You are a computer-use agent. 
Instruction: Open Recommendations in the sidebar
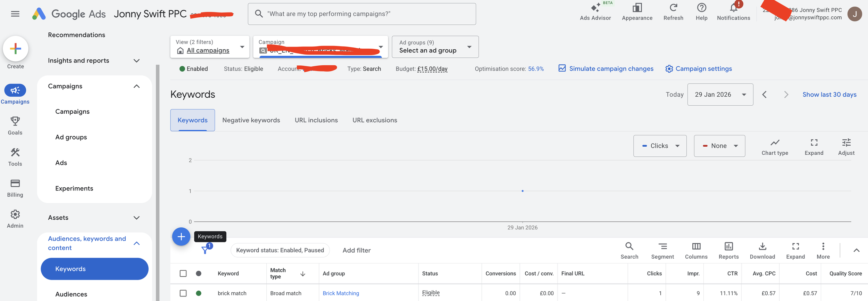[76, 35]
